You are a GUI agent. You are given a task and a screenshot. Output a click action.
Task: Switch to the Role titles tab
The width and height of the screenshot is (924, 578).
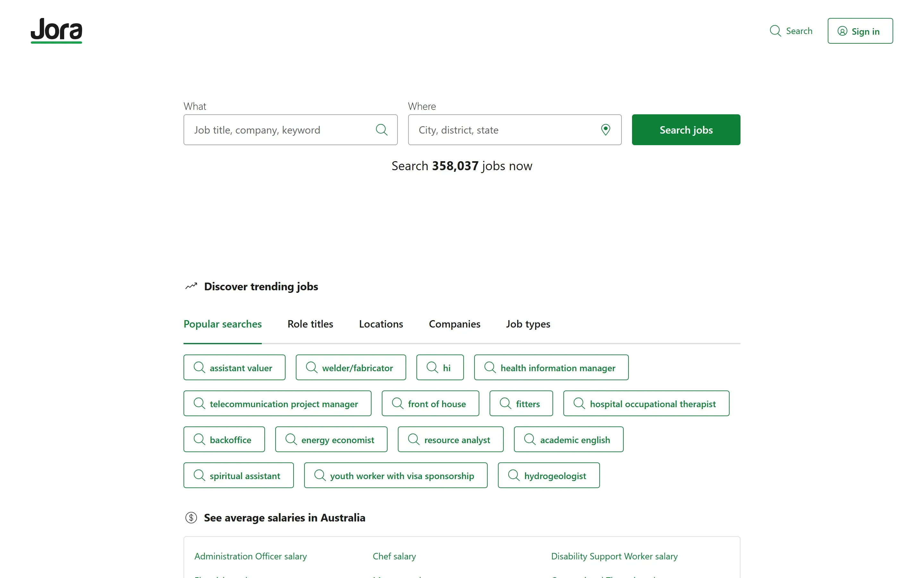(x=311, y=324)
